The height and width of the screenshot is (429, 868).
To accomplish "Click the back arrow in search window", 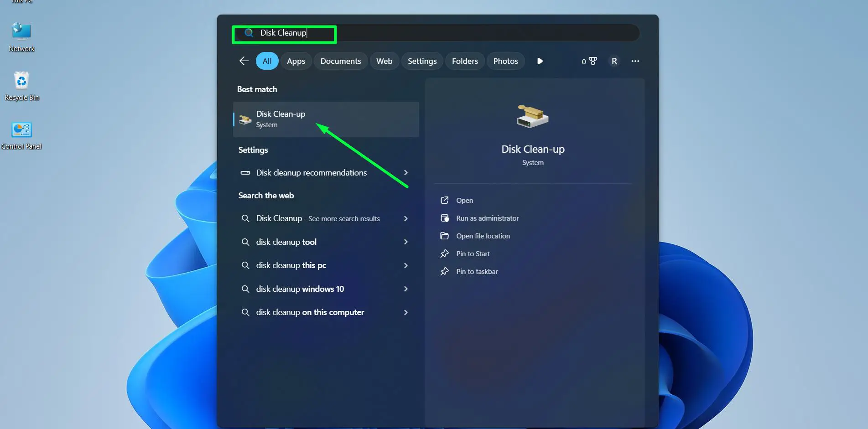I will click(x=244, y=61).
